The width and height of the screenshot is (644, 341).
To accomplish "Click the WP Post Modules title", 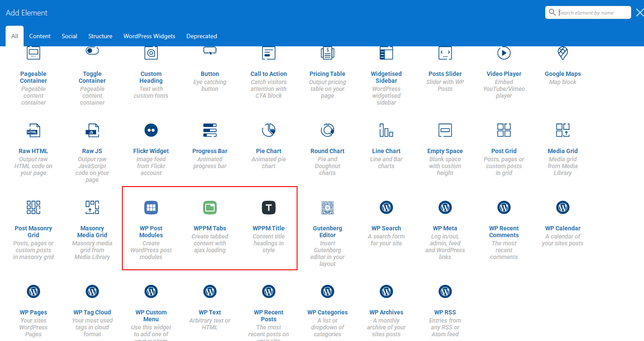I will [151, 232].
